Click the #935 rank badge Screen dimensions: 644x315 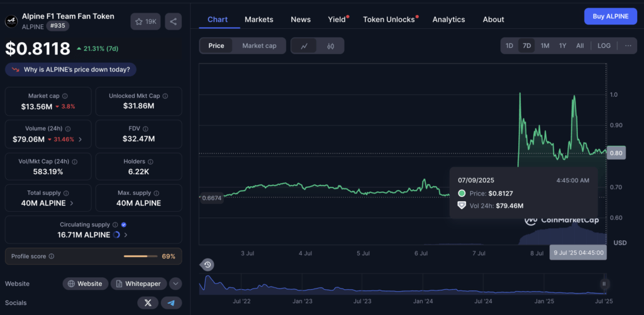[x=57, y=26]
